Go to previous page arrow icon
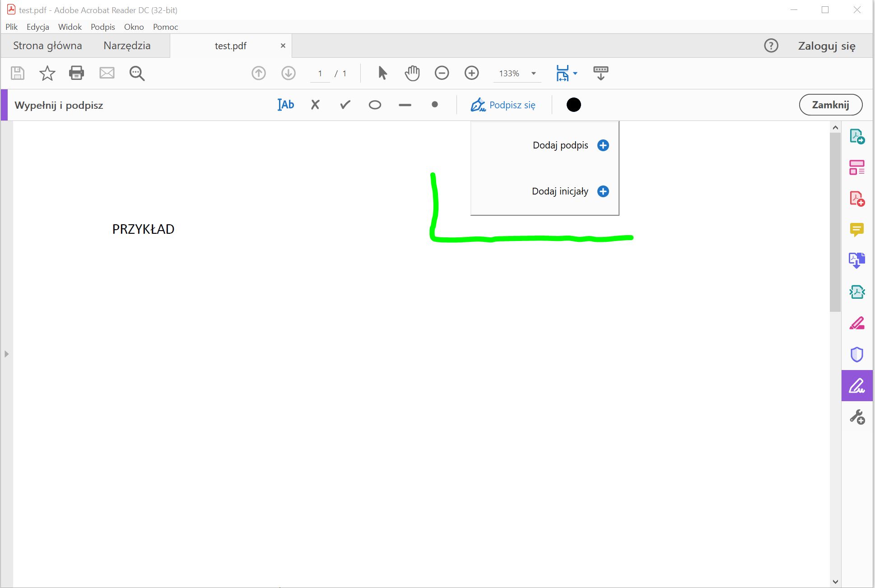 (x=259, y=73)
